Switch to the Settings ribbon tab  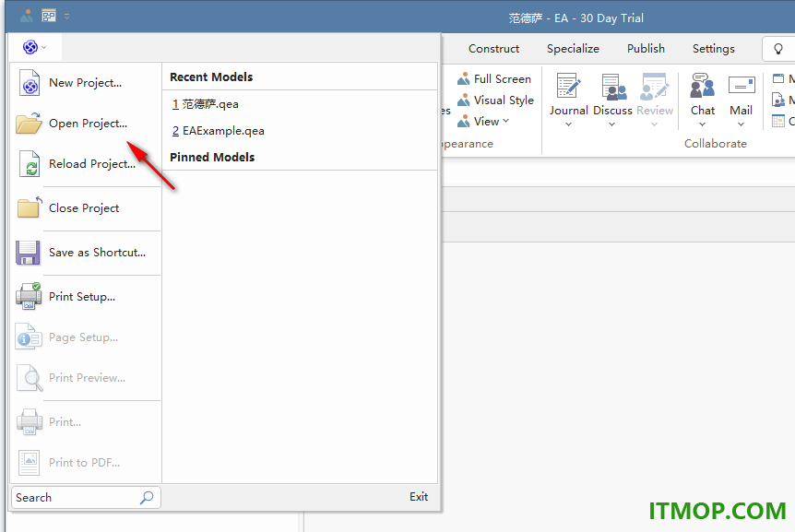click(x=713, y=49)
